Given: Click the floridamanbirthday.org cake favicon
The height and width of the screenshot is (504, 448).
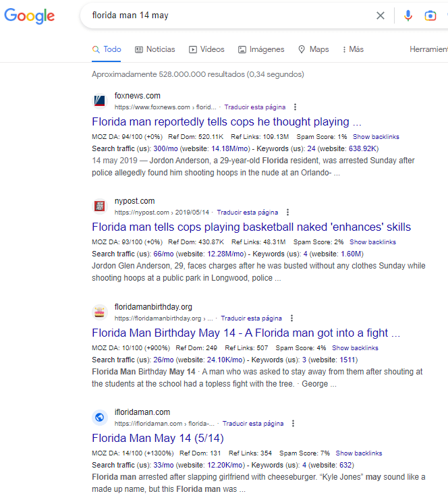Looking at the screenshot, I should [100, 312].
